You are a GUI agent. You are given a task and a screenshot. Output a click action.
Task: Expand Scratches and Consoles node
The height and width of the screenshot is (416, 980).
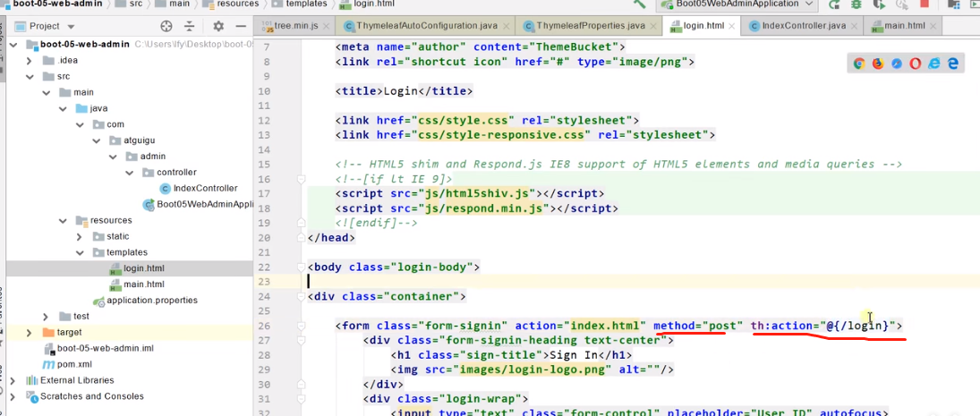(13, 396)
